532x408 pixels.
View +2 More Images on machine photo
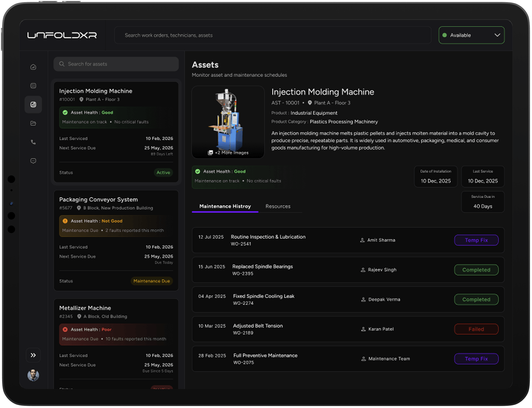[229, 153]
